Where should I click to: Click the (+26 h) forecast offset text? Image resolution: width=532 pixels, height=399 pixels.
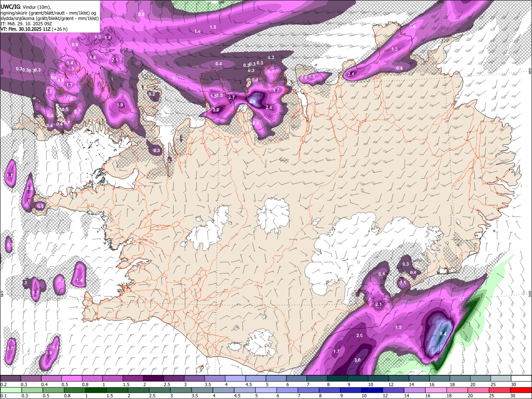[x=59, y=29]
